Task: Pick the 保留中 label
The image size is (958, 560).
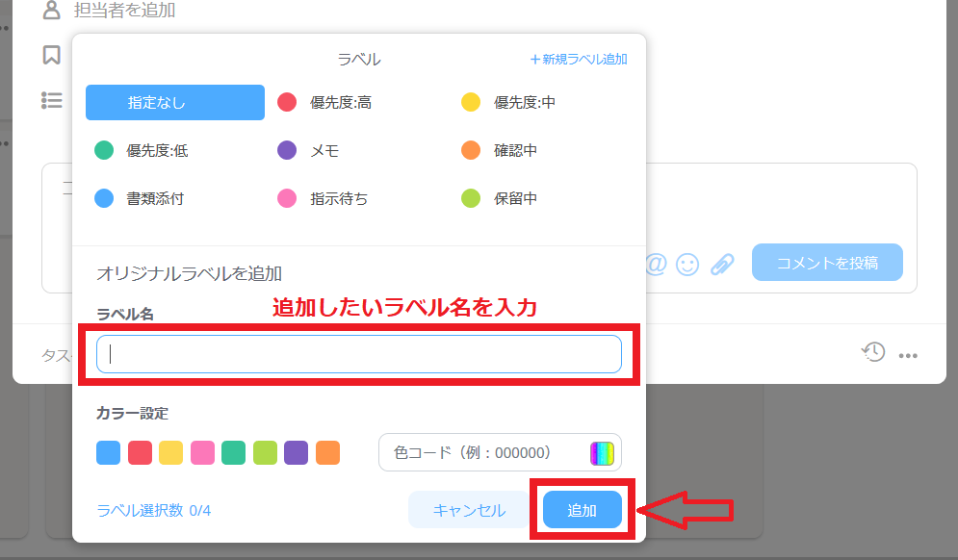Action: 514,198
